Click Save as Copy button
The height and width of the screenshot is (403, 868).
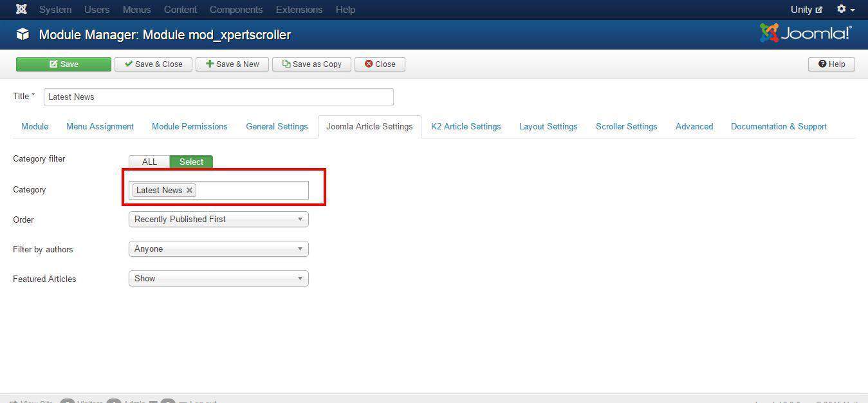[x=311, y=64]
